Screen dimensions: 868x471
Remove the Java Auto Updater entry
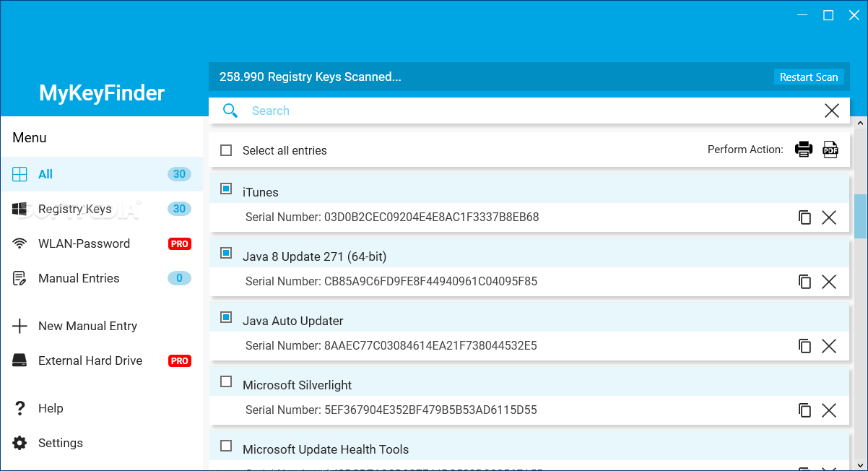829,346
